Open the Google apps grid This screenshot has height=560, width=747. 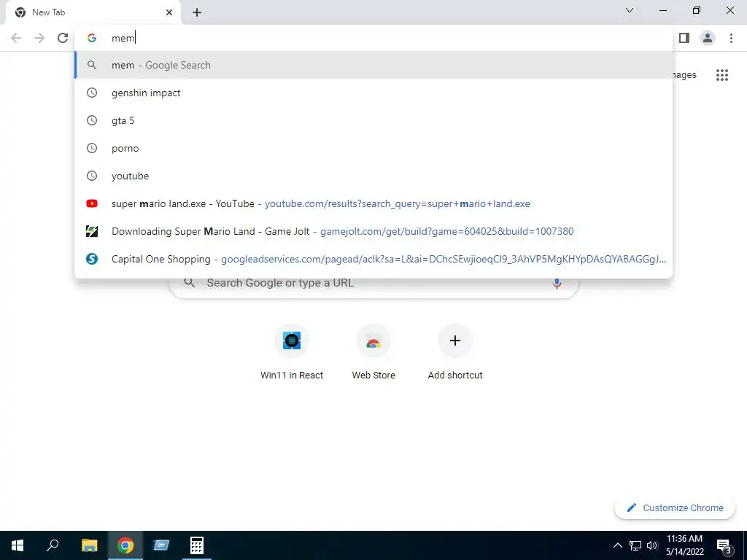(721, 75)
